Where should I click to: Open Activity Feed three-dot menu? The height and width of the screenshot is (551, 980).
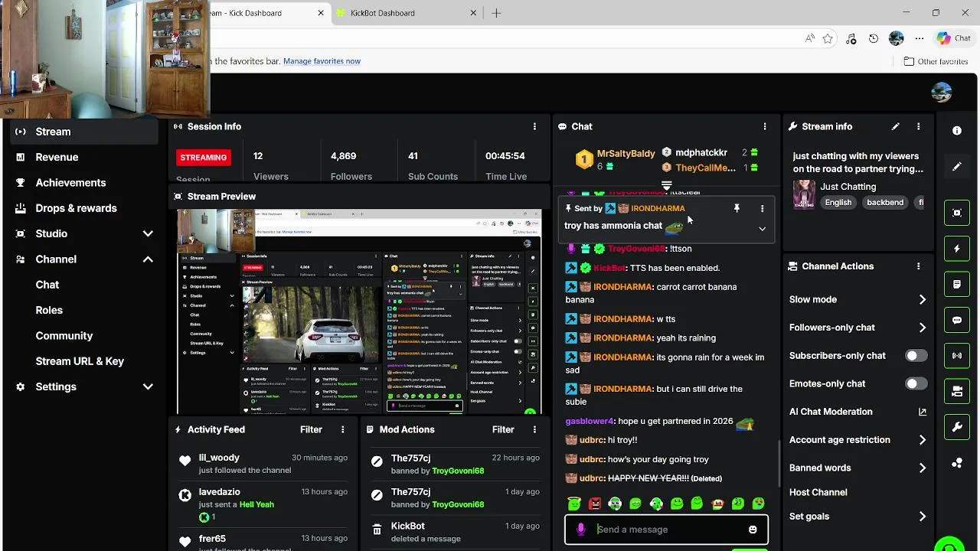point(342,429)
